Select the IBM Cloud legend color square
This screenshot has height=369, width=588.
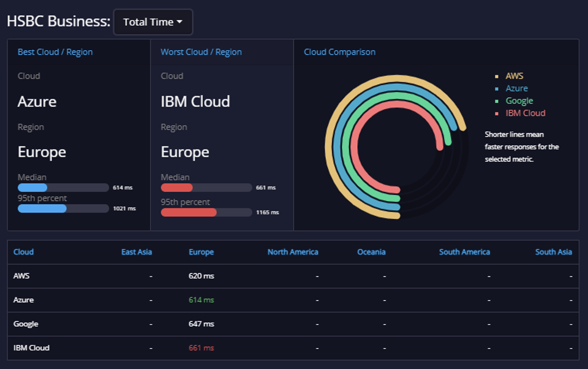click(497, 114)
